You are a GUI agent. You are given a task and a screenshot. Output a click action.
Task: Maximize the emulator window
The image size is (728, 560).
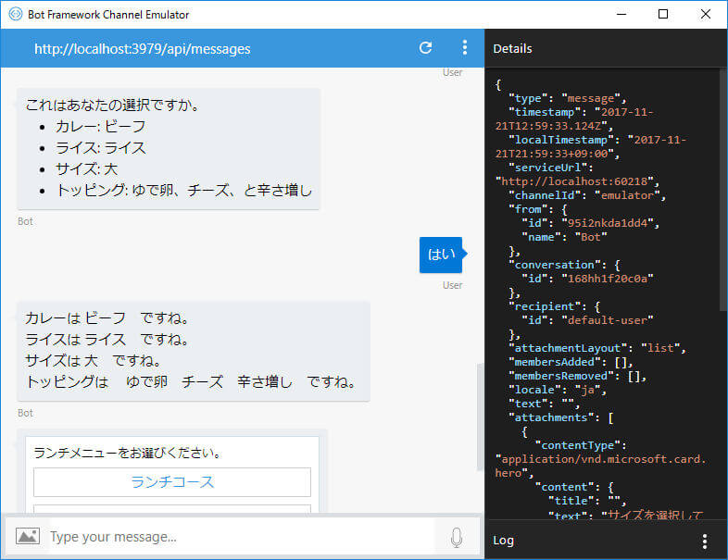(663, 15)
